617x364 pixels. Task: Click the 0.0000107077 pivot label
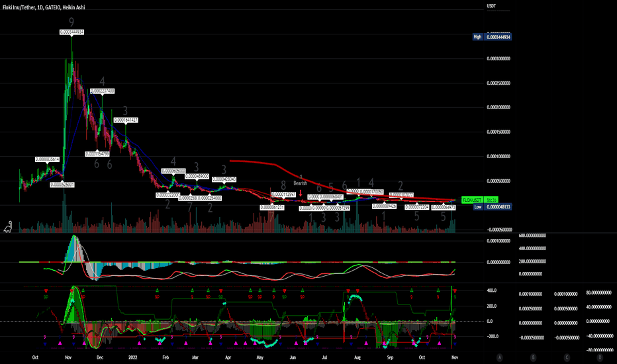point(401,195)
